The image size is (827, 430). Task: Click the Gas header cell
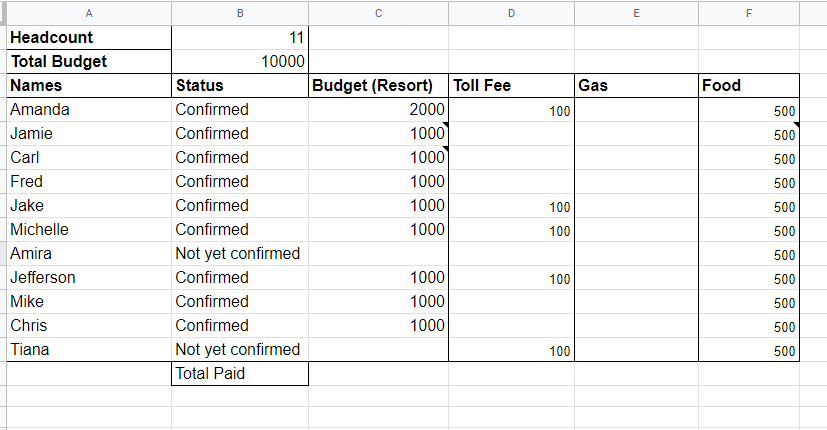coord(637,85)
